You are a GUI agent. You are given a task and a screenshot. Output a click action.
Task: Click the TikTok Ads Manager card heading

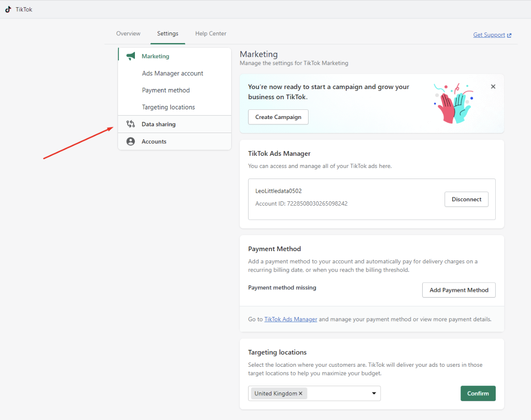(279, 153)
